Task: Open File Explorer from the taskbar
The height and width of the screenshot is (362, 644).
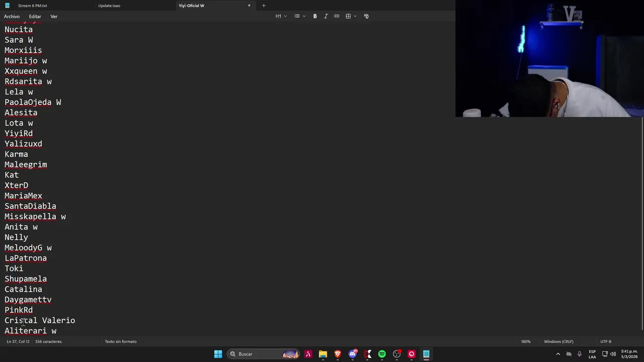Action: tap(323, 354)
